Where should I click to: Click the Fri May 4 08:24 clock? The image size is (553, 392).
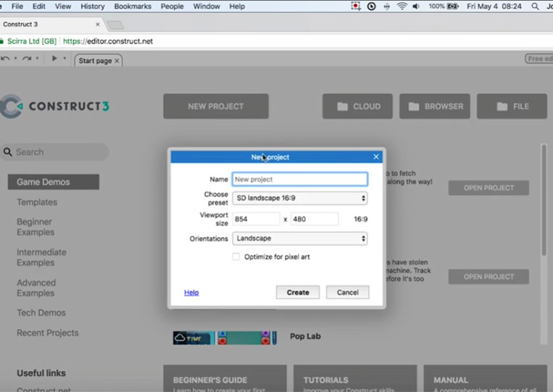tap(494, 7)
